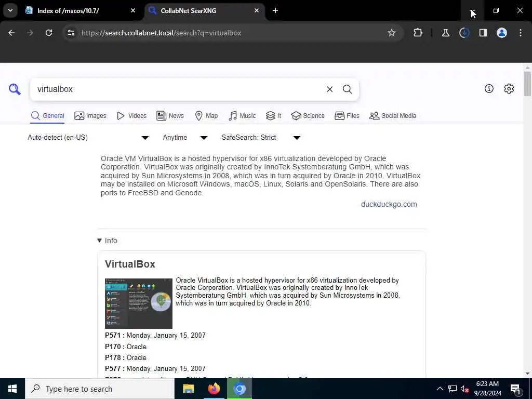Click the P178 : Oracle line
532x399 pixels.
click(126, 357)
